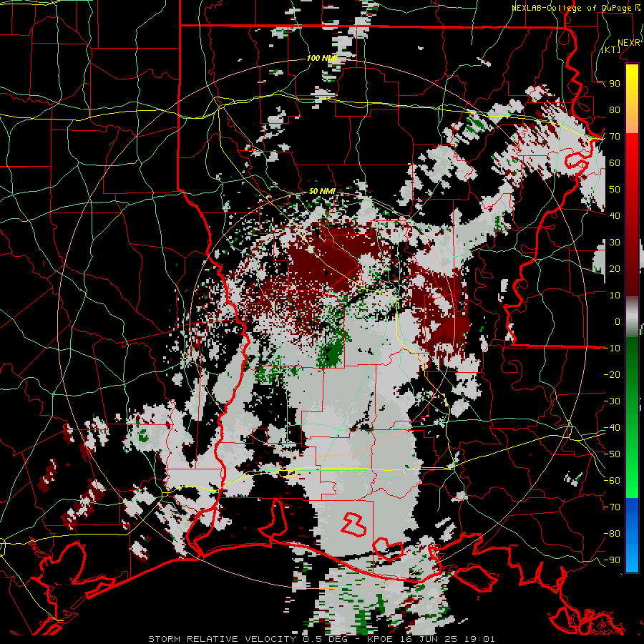Click the "(KT)" units label above the scale
This screenshot has height=644, width=644.
point(611,49)
